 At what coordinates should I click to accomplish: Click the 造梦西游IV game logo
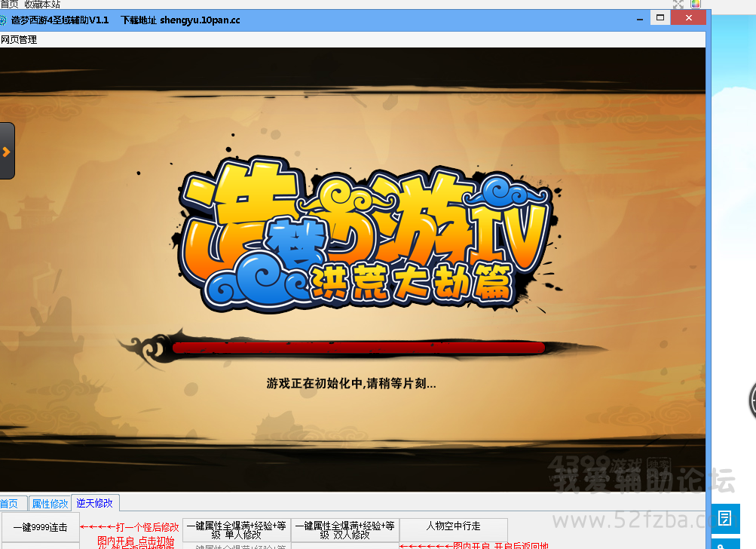(366, 235)
